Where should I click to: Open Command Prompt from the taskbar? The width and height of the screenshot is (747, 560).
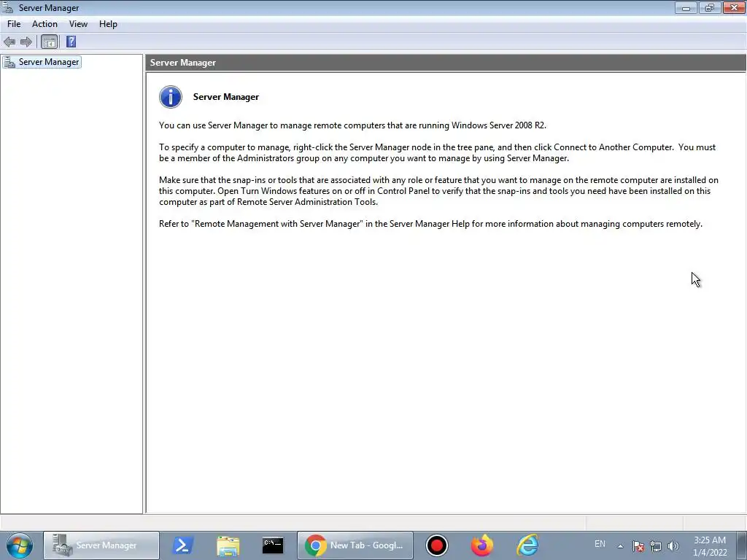point(273,545)
